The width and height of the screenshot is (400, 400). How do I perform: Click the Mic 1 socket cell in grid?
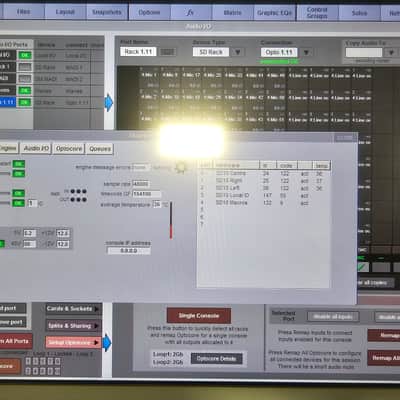149,78
